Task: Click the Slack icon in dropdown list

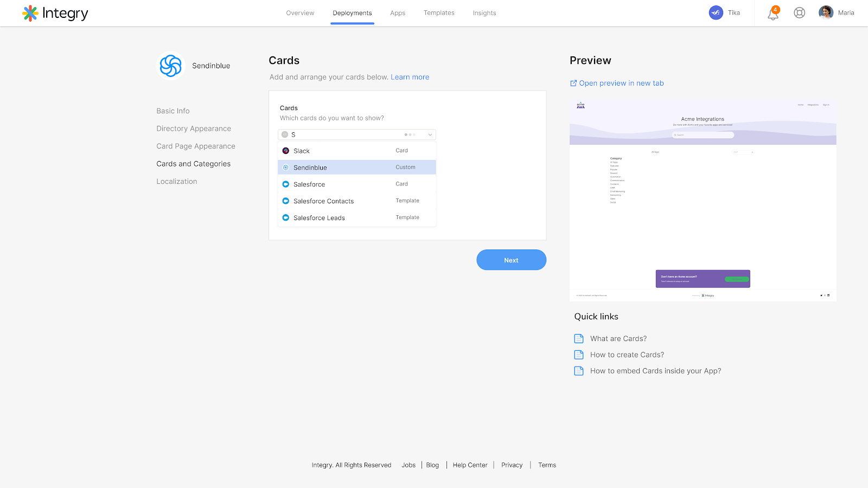Action: (286, 151)
